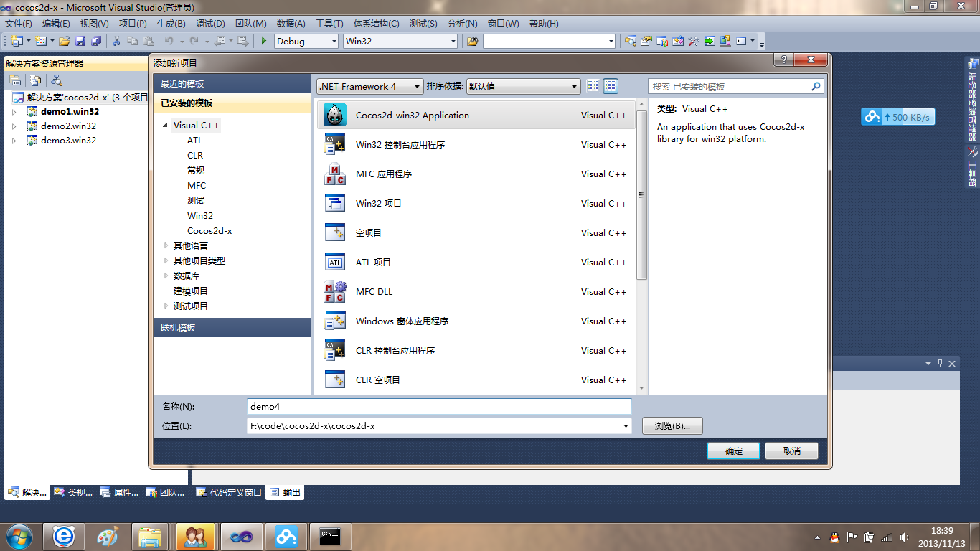980x551 pixels.
Task: Switch to the 类视图 bottom tab
Action: (74, 492)
